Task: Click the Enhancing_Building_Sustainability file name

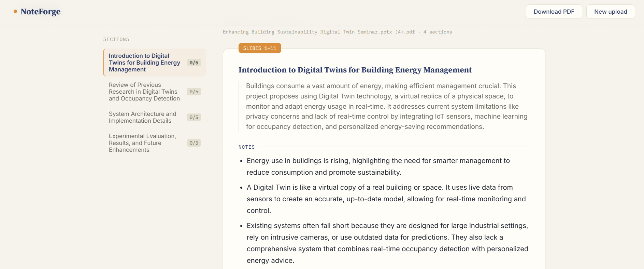Action: [x=319, y=32]
